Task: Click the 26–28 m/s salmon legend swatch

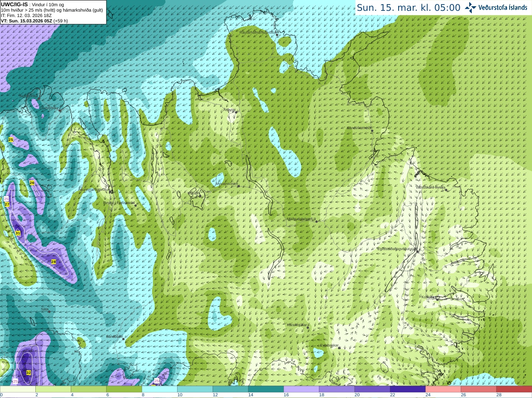Action: 479,389
